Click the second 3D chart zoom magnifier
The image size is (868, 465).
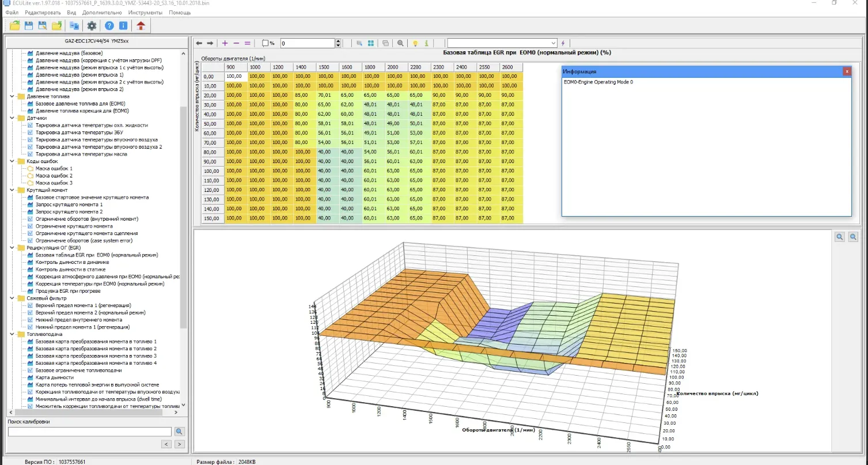point(853,237)
